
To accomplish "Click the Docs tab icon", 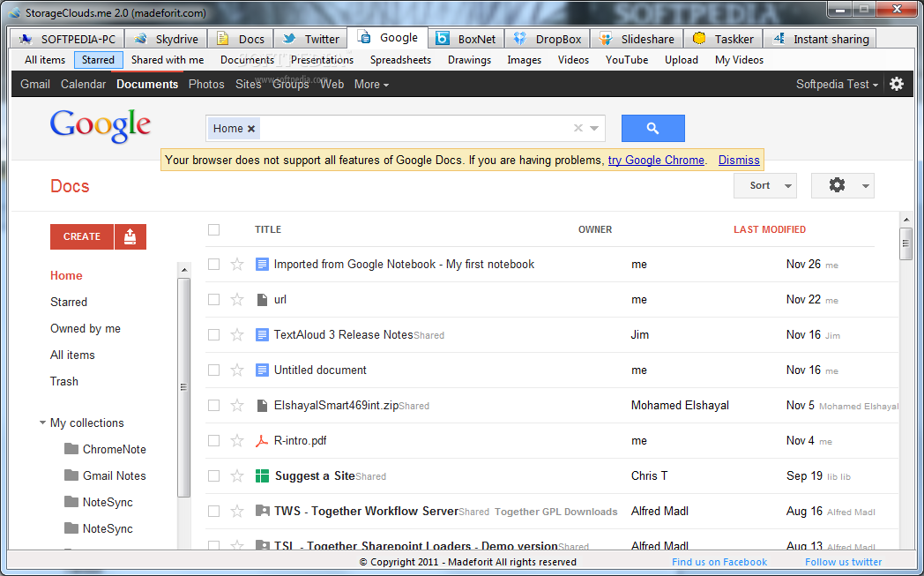I will tap(223, 39).
